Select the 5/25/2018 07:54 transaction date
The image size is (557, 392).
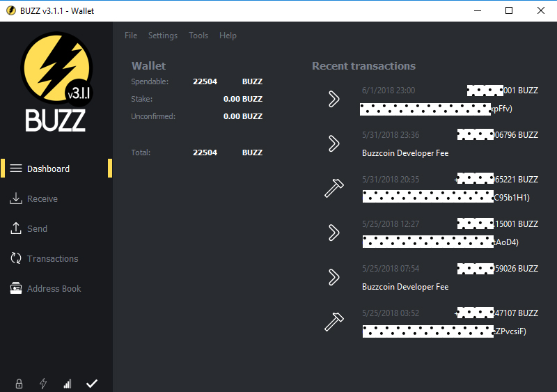coord(391,269)
